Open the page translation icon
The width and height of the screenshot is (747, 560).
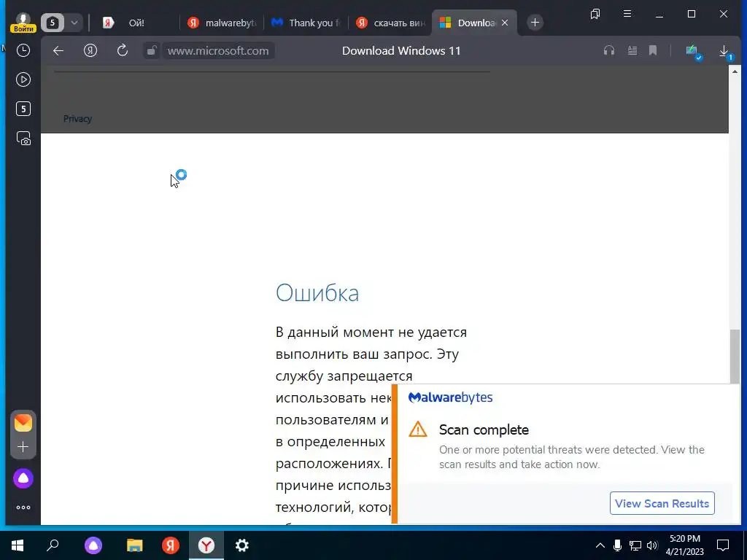[x=692, y=52]
